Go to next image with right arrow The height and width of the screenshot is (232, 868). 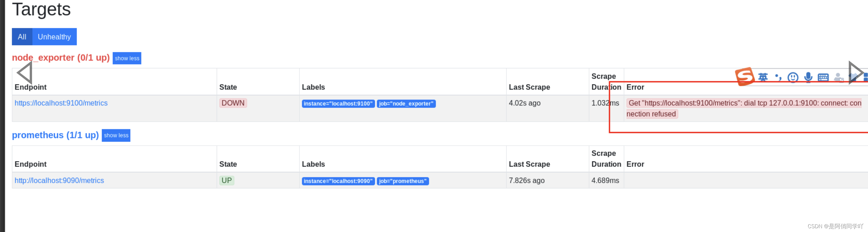pos(856,73)
